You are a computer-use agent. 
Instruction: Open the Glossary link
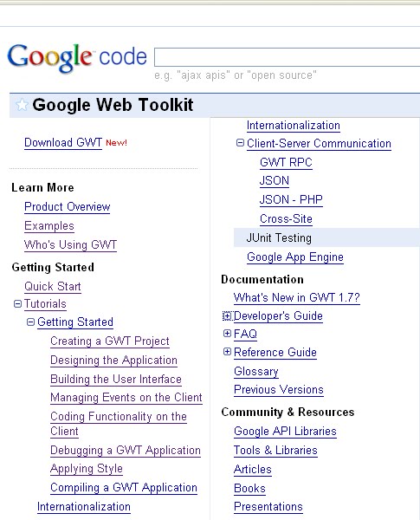256,372
